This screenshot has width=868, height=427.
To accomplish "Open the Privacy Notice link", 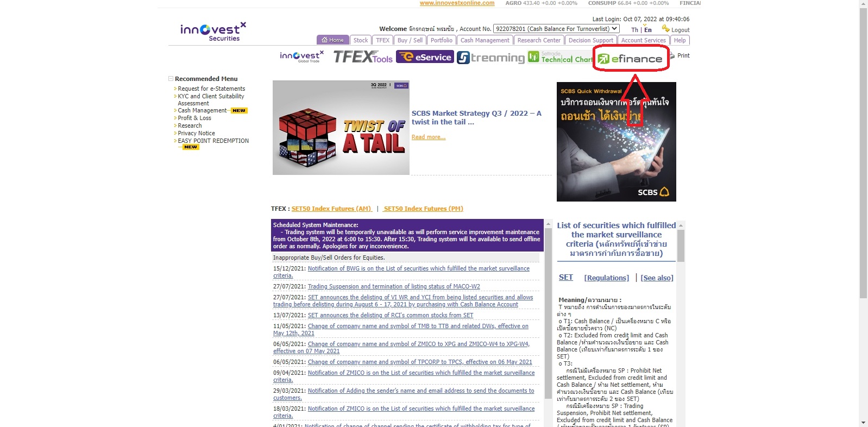I will (x=196, y=133).
